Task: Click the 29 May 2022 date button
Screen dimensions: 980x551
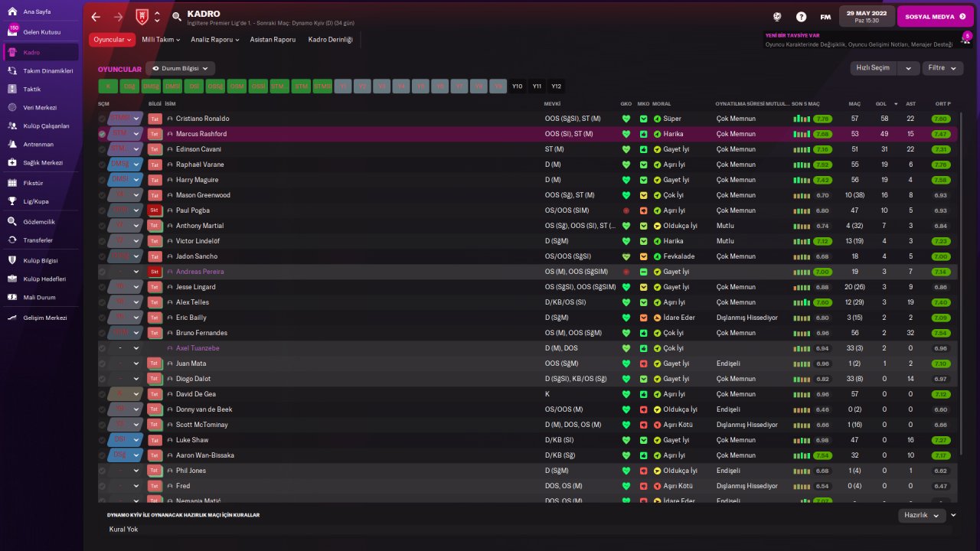Action: pos(866,16)
